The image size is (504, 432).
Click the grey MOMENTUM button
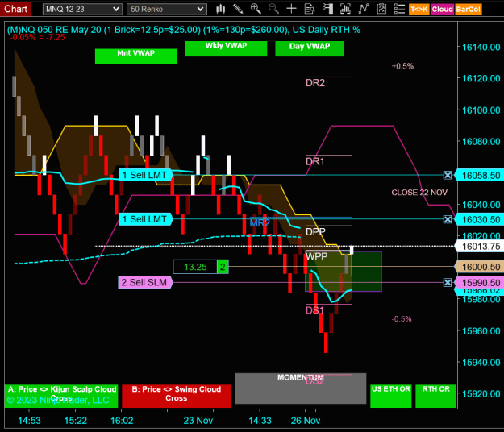(x=301, y=388)
